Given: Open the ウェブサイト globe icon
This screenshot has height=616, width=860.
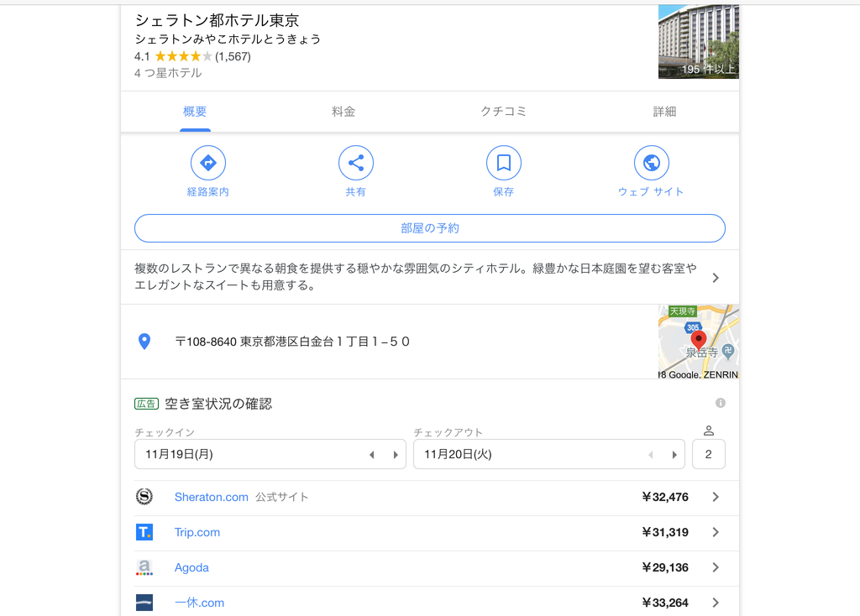Looking at the screenshot, I should pos(652,163).
